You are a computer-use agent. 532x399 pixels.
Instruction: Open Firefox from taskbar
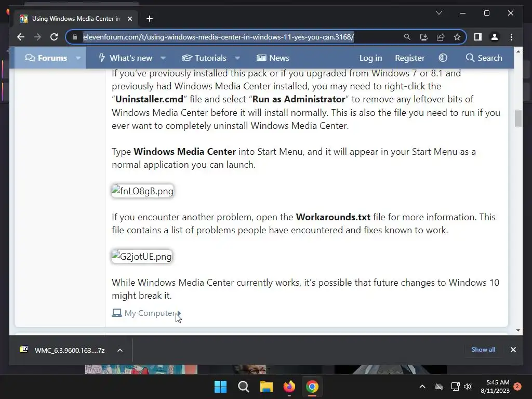coord(289,387)
